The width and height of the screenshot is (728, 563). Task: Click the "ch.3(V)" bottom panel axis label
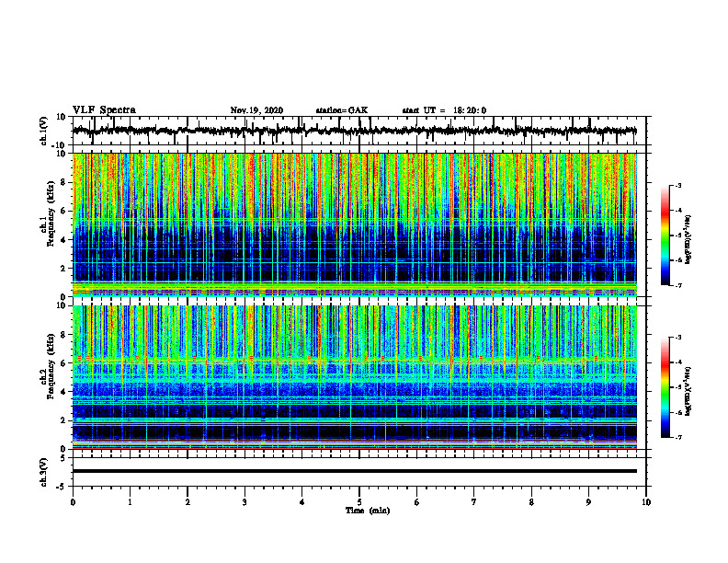click(x=43, y=472)
